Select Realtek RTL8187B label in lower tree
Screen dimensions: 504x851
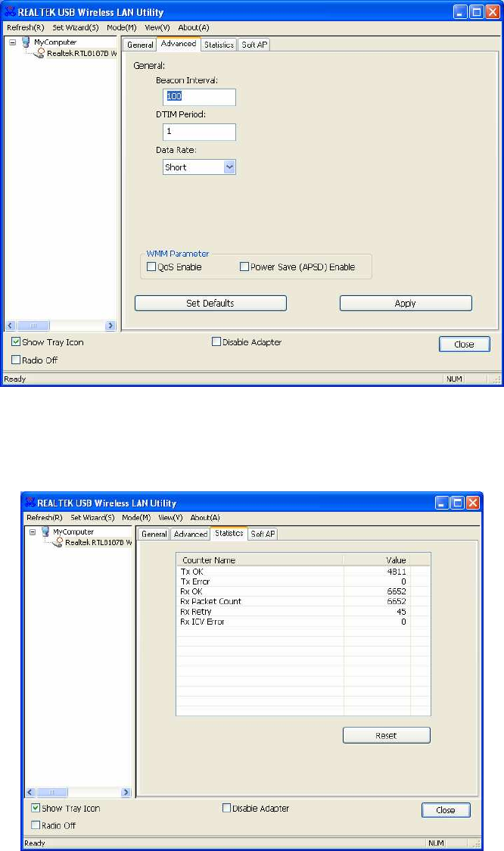coord(98,542)
